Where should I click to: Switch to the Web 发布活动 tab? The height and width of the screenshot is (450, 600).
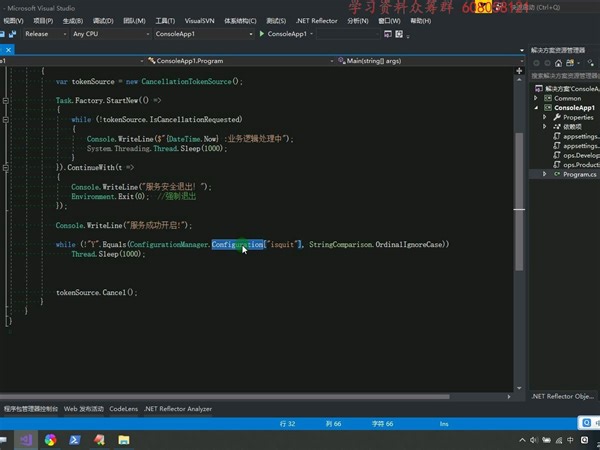click(x=83, y=409)
